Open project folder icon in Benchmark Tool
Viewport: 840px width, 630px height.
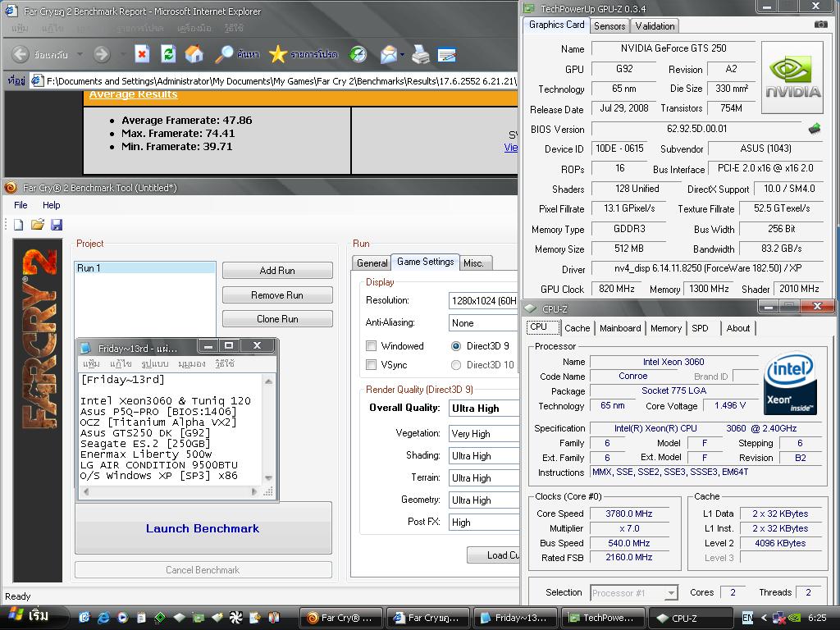tap(38, 225)
